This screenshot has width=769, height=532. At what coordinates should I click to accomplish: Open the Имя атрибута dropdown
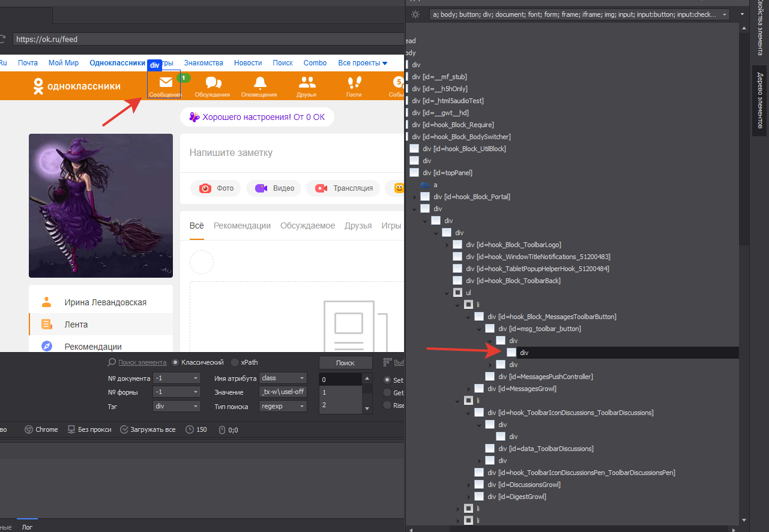[283, 378]
